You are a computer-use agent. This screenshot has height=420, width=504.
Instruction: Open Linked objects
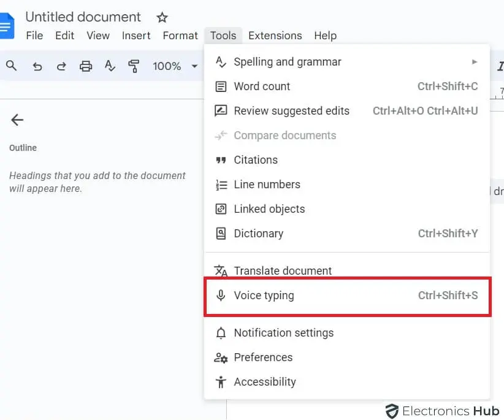tap(347, 209)
